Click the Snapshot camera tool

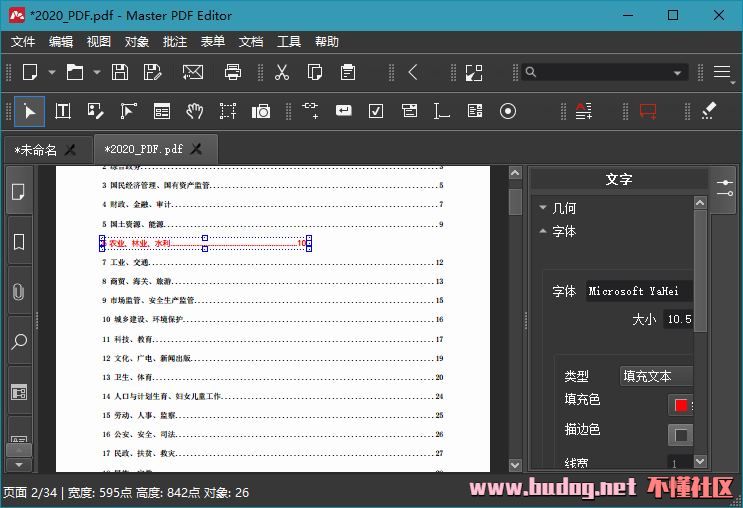[261, 111]
